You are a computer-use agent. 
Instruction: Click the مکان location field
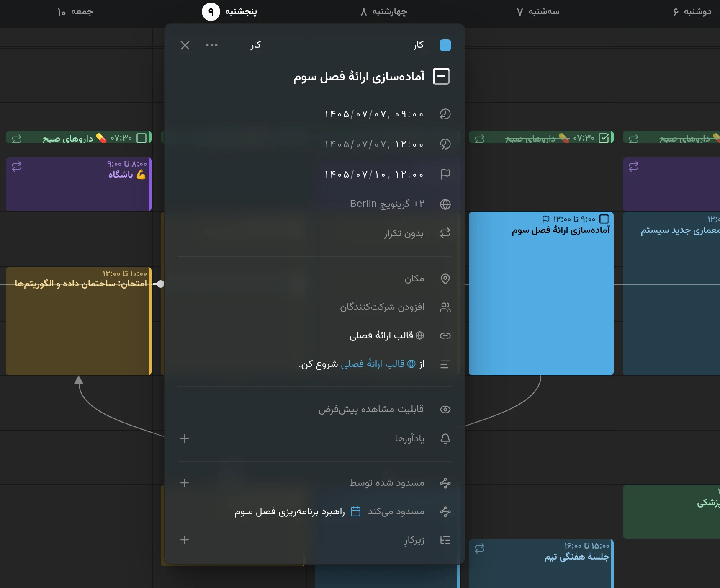(414, 279)
